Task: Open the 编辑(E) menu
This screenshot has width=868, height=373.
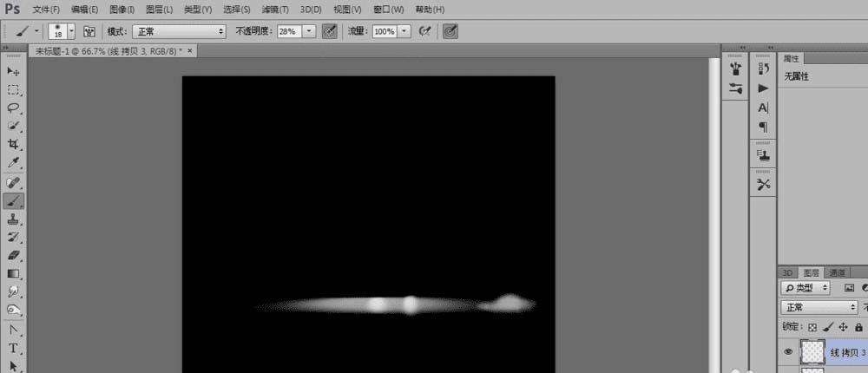Action: click(84, 10)
